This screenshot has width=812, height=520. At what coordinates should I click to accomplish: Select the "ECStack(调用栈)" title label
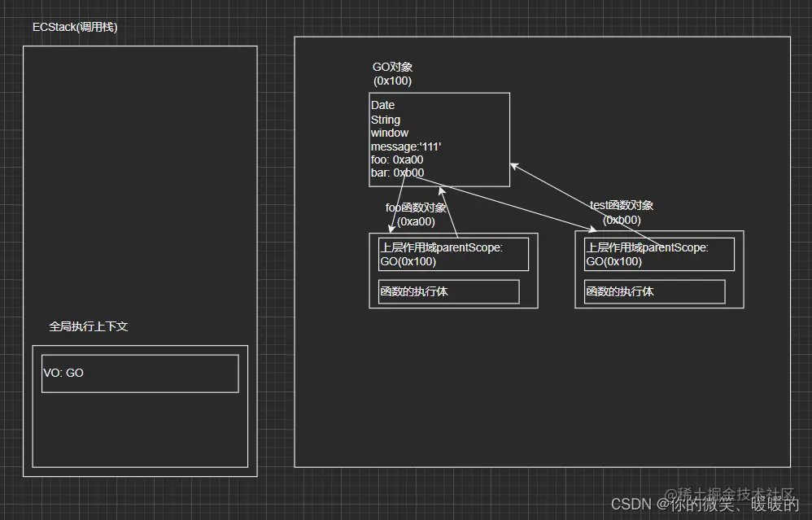click(75, 27)
